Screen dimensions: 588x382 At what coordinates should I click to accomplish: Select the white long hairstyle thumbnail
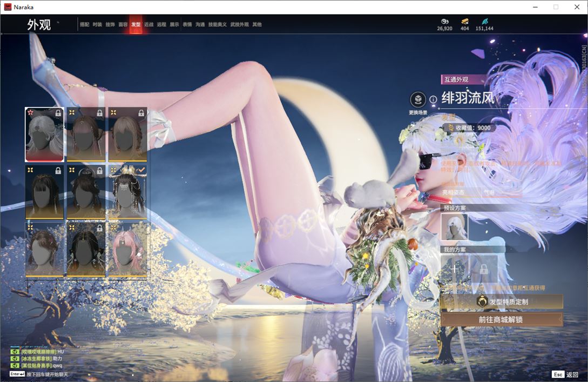44,135
